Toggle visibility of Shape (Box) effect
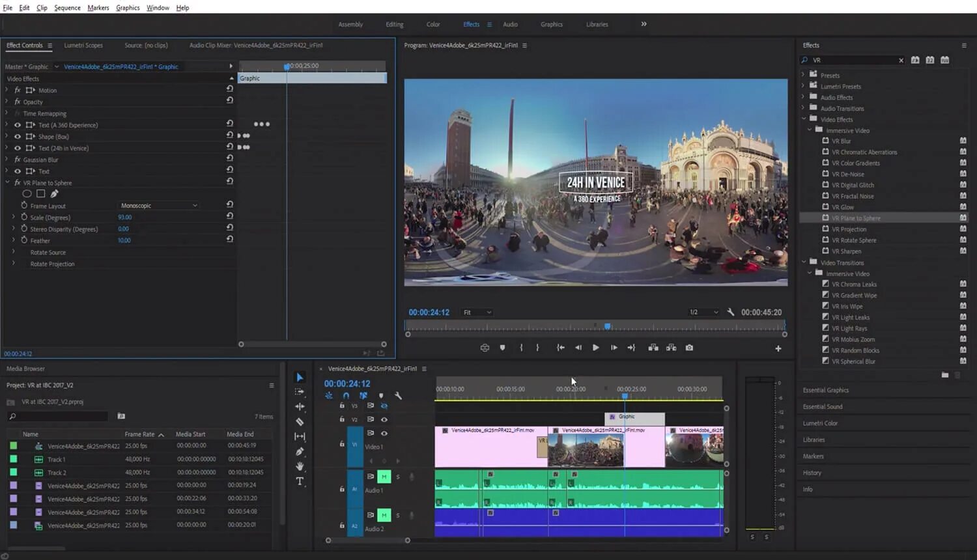Image resolution: width=977 pixels, height=560 pixels. coord(18,137)
